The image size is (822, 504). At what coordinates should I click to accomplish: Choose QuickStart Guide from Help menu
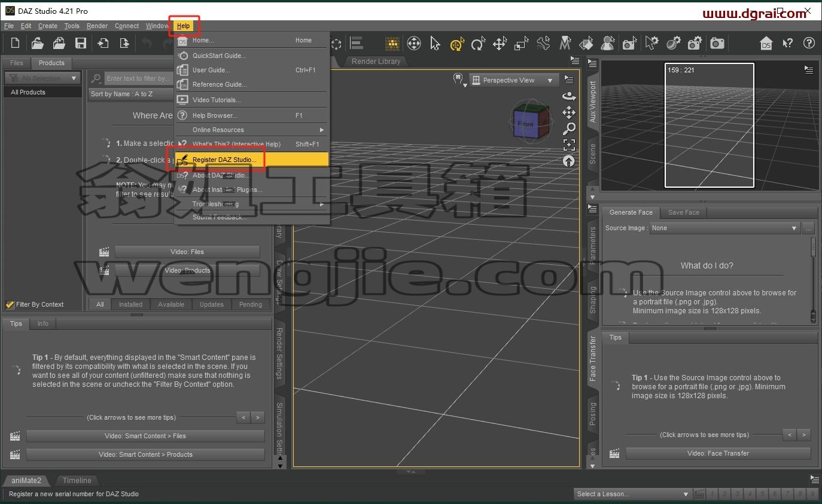(x=251, y=56)
